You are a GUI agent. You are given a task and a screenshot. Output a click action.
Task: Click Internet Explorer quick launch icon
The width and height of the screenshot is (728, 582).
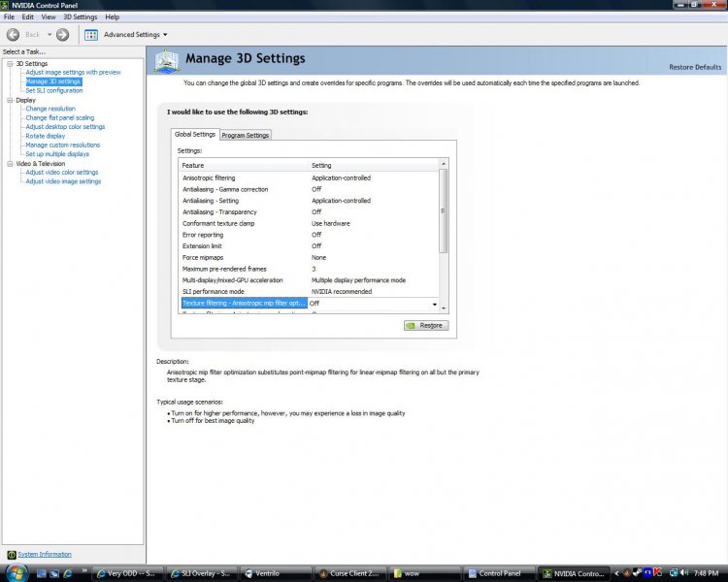point(67,573)
